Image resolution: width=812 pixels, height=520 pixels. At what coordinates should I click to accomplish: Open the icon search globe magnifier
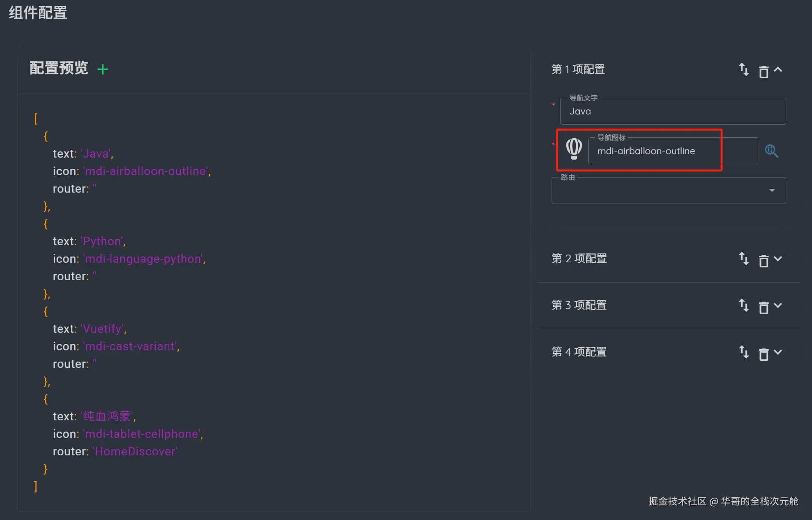coord(772,151)
